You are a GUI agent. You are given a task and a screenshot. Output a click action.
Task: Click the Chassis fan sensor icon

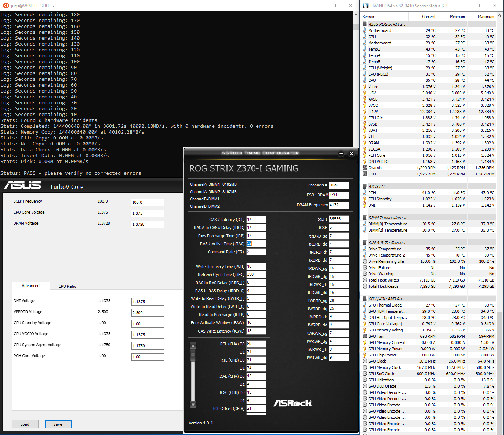coord(365,168)
